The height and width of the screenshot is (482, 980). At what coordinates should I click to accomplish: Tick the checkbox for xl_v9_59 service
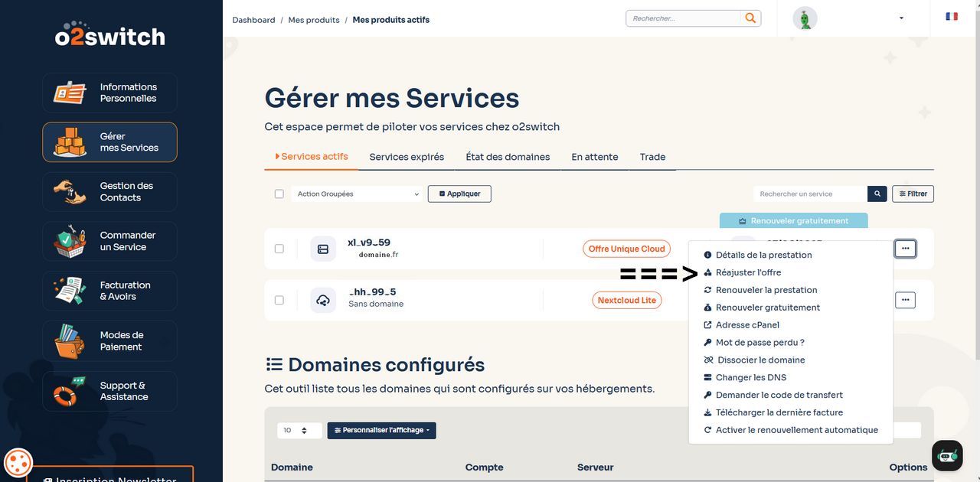coord(279,249)
